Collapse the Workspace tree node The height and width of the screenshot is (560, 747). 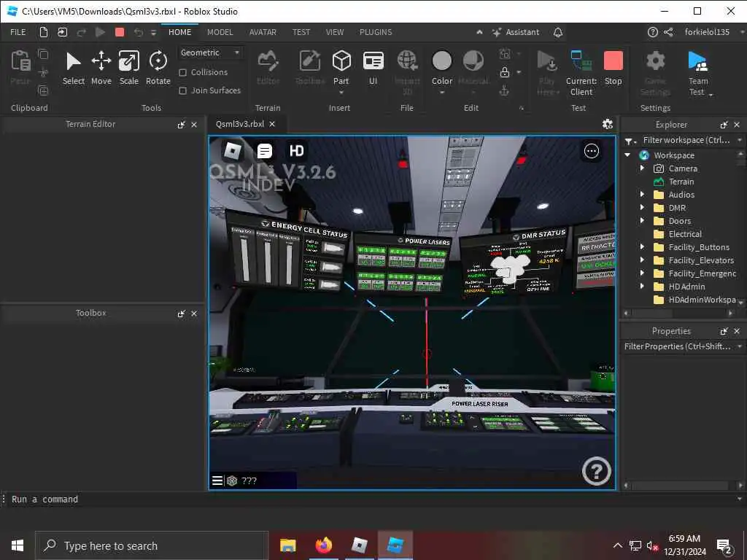tap(628, 155)
